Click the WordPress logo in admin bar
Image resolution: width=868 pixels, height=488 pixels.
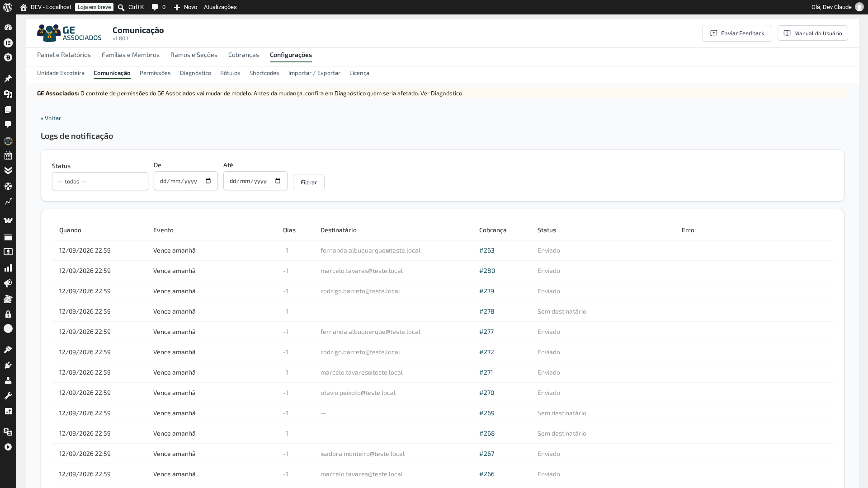coord(8,7)
